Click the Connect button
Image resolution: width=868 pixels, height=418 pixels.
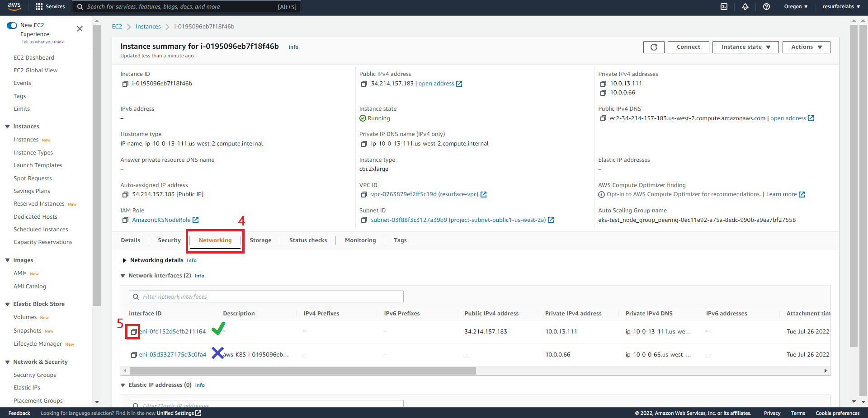pyautogui.click(x=689, y=47)
